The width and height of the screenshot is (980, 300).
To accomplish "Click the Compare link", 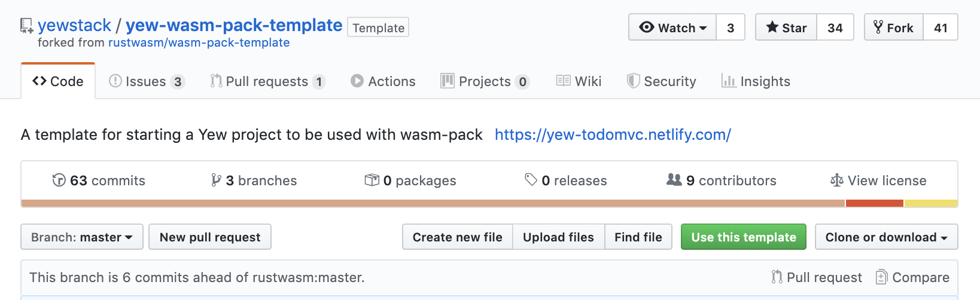I will tap(912, 277).
